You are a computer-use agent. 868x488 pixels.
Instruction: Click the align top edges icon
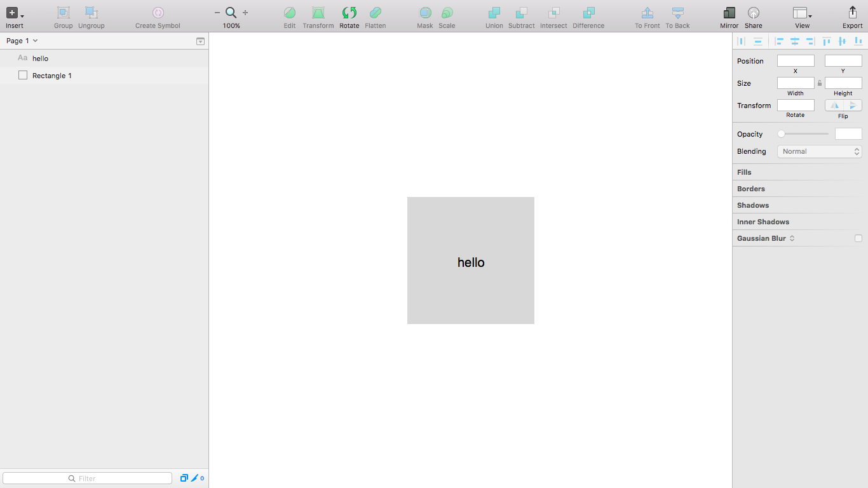pyautogui.click(x=827, y=41)
